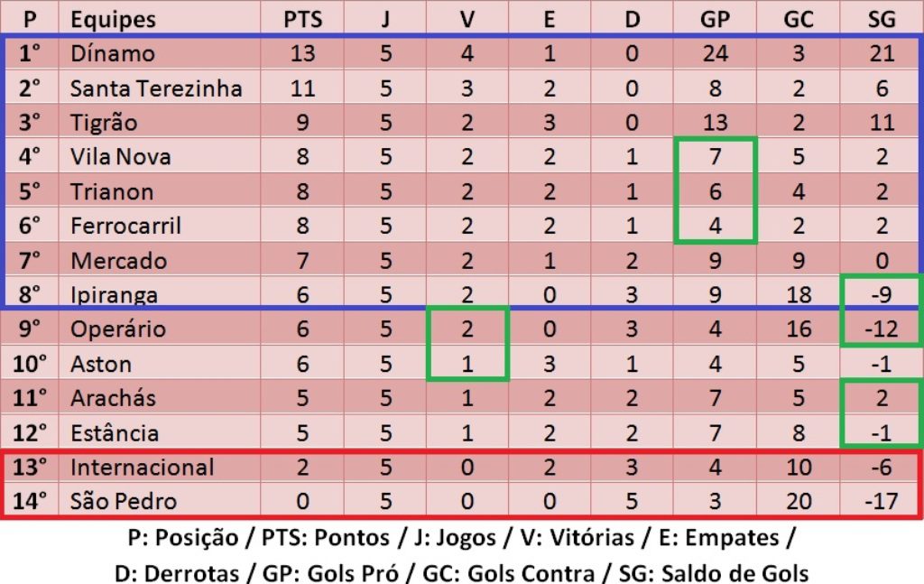Click the Tigrão team name
Image resolution: width=924 pixels, height=584 pixels.
pyautogui.click(x=104, y=123)
